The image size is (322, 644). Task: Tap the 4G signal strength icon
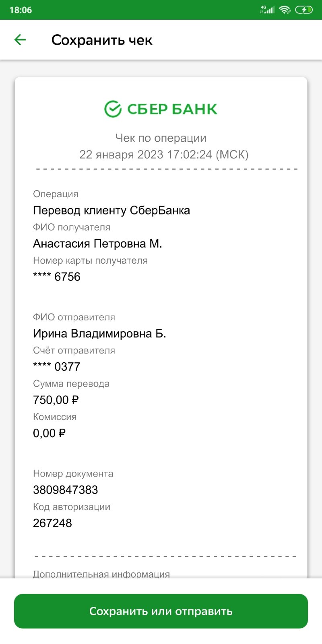pos(267,10)
